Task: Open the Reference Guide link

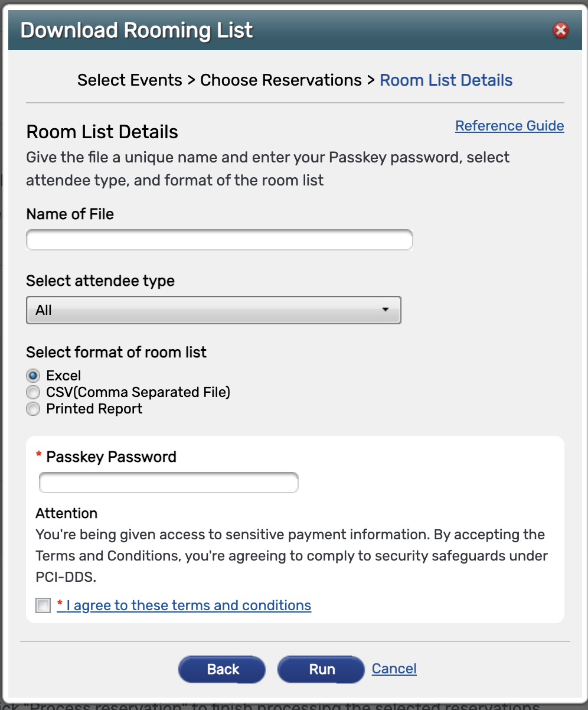Action: [509, 126]
